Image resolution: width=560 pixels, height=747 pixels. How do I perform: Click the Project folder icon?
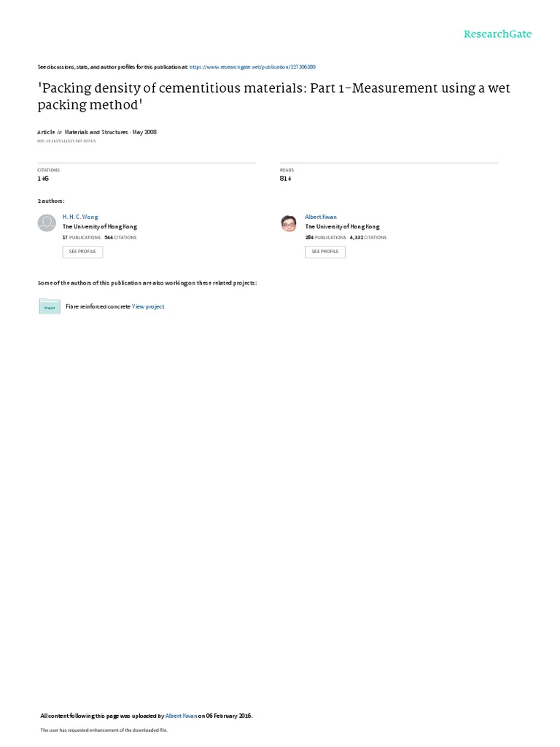(50, 306)
